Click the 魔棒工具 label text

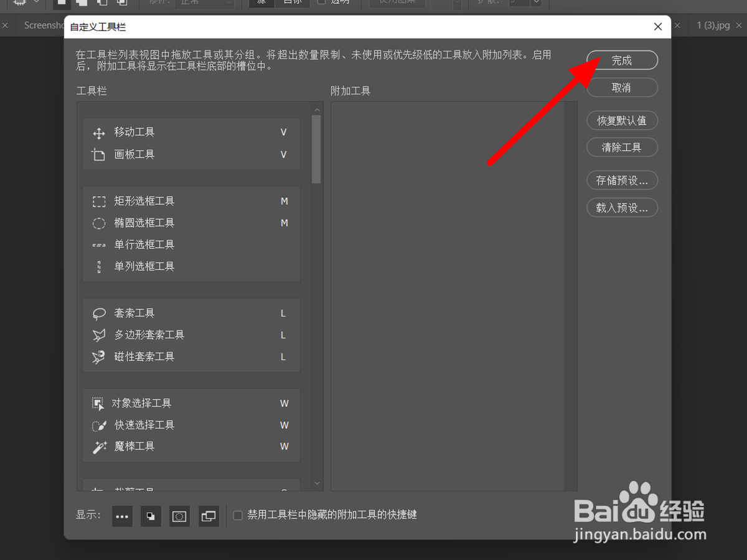pyautogui.click(x=134, y=446)
